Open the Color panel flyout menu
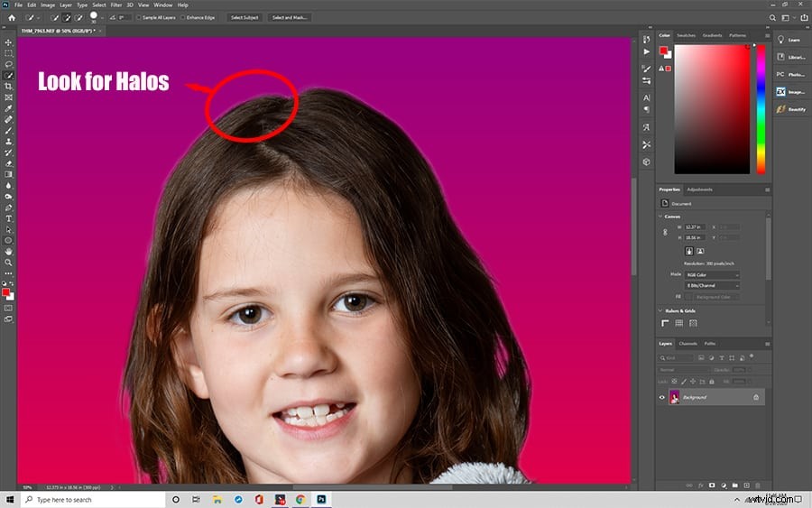This screenshot has width=812, height=508. tap(767, 36)
